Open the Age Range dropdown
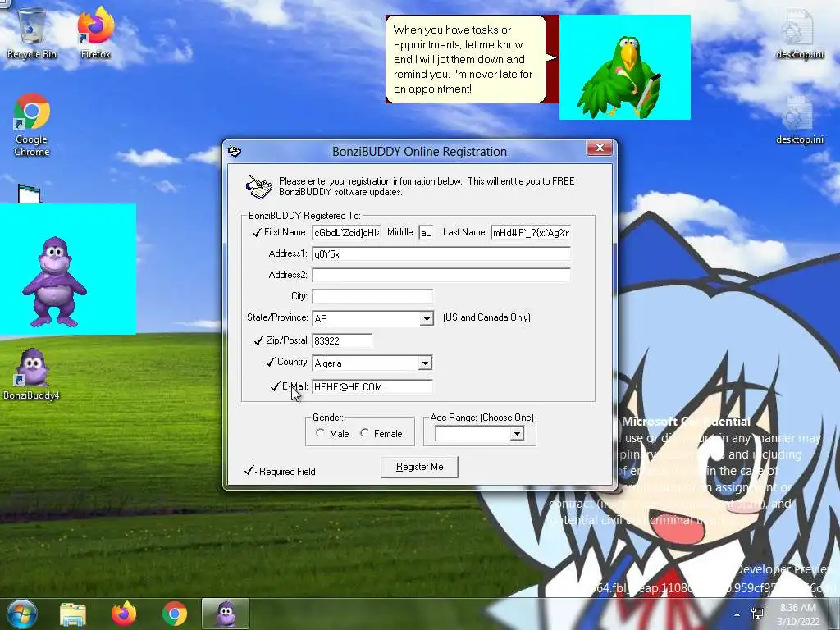The height and width of the screenshot is (630, 840). click(517, 434)
